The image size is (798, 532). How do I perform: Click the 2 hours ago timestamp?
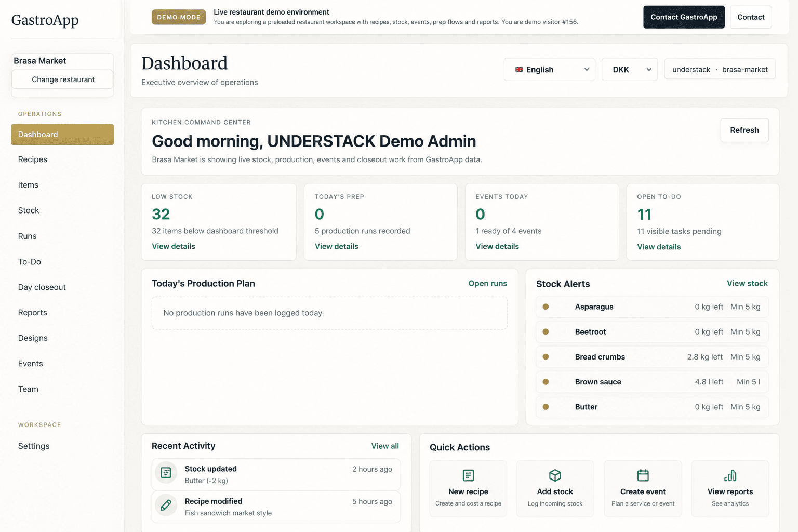[x=372, y=469]
